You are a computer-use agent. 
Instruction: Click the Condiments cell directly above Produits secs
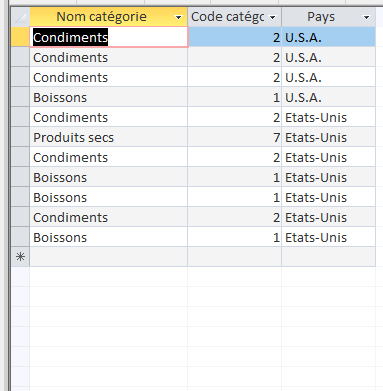(x=109, y=117)
